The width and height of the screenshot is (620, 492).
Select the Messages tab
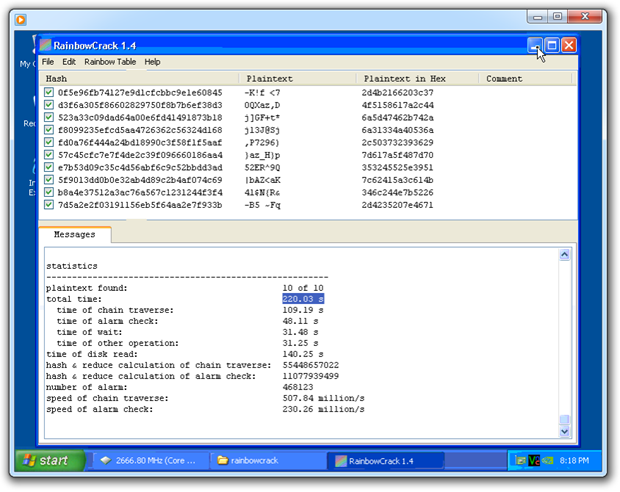coord(75,234)
